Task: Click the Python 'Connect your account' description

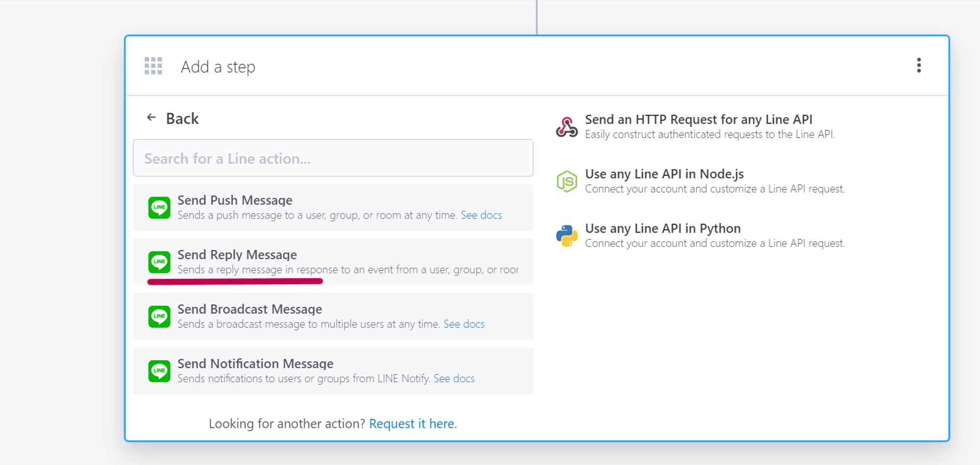Action: [715, 243]
